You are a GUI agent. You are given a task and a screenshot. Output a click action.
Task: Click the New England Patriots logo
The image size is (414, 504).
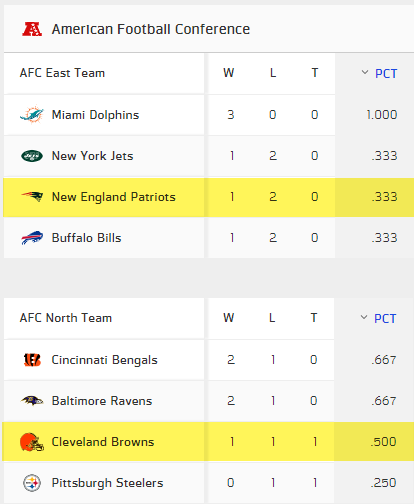point(32,197)
